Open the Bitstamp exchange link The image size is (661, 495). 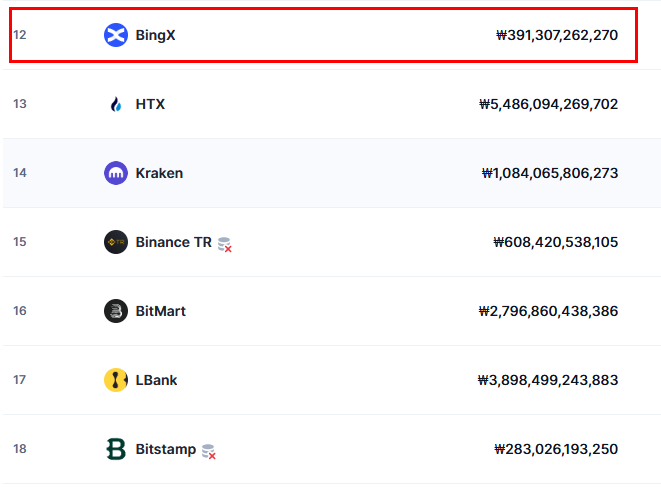point(166,449)
